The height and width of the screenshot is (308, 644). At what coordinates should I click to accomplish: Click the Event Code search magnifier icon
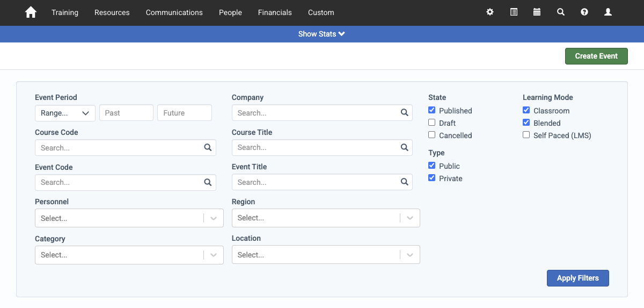click(208, 182)
